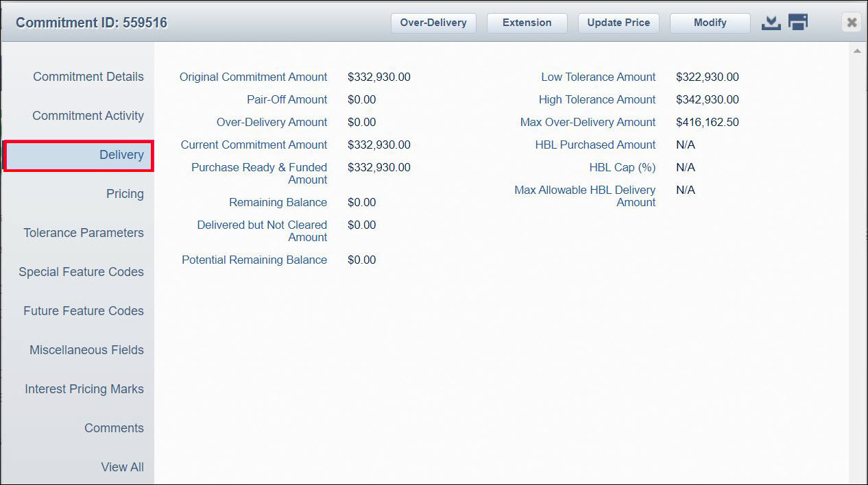Select View All in the sidebar

click(x=122, y=467)
